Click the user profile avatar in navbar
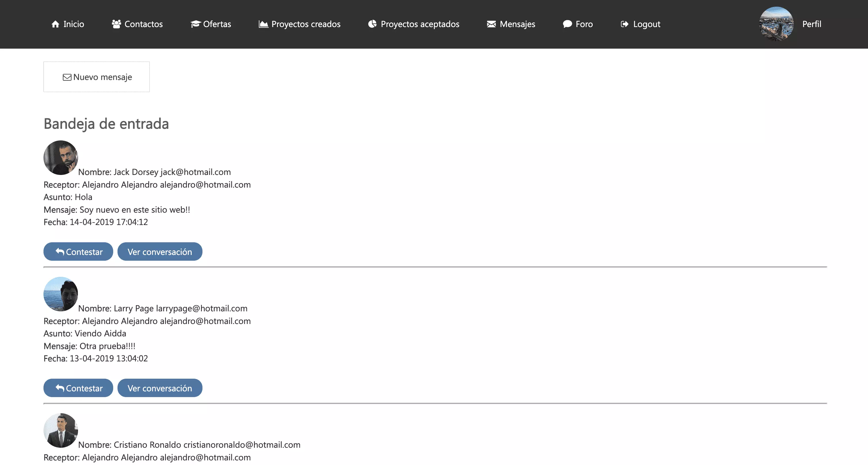The height and width of the screenshot is (465, 868). (x=776, y=24)
